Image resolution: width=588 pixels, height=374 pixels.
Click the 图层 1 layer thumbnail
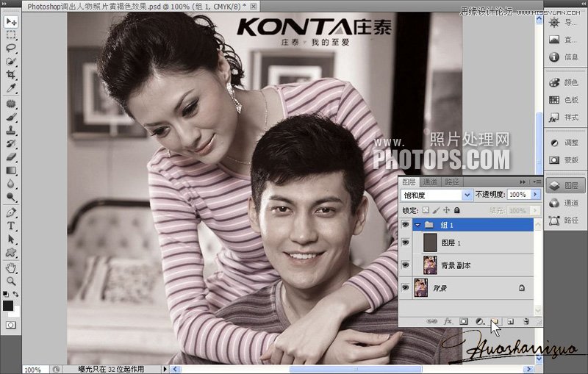pos(430,242)
